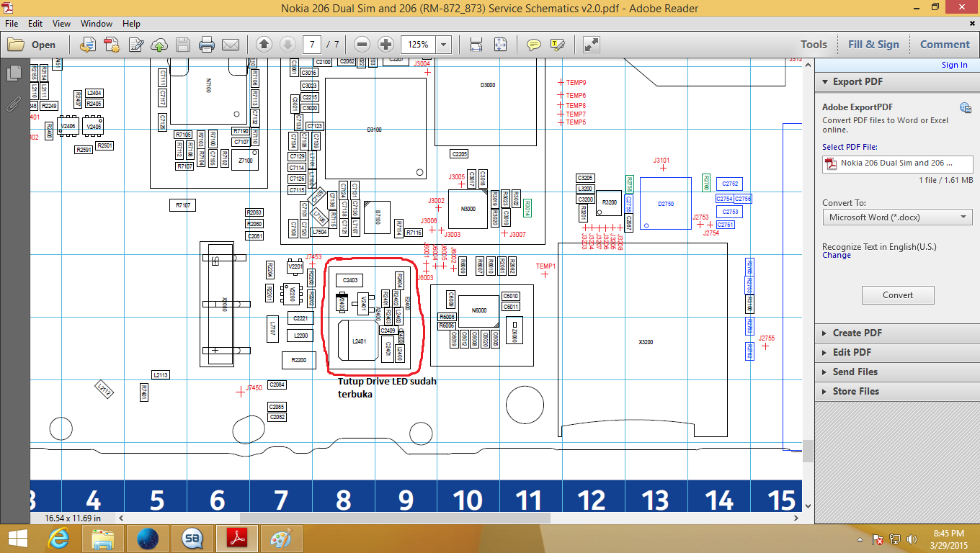Click the selected Nokia 206 PDF file field
This screenshot has width=980, height=553.
tap(897, 163)
